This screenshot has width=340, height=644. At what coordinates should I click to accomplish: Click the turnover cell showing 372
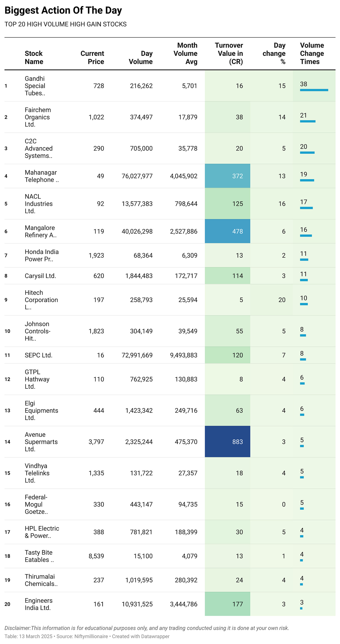tap(227, 176)
